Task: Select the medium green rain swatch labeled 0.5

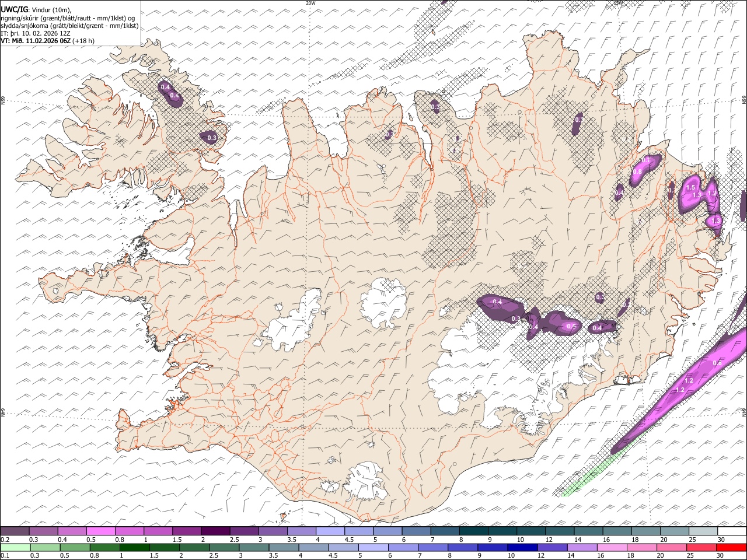Action: click(75, 548)
